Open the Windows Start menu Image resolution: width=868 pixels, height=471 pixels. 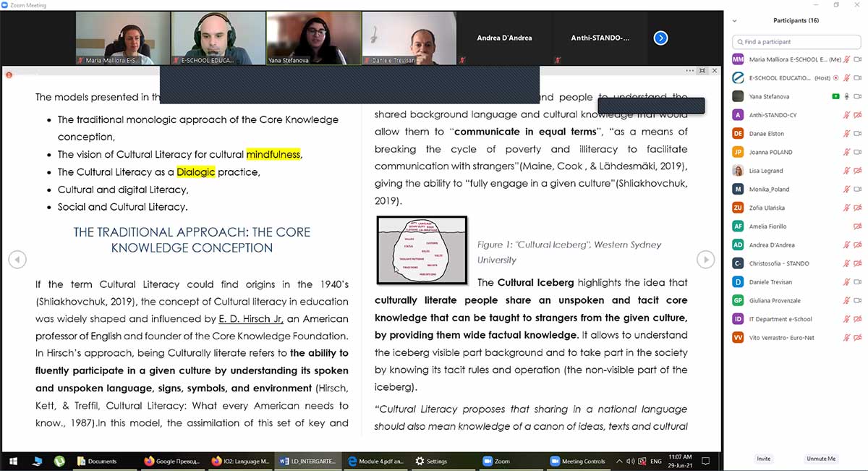coord(12,461)
